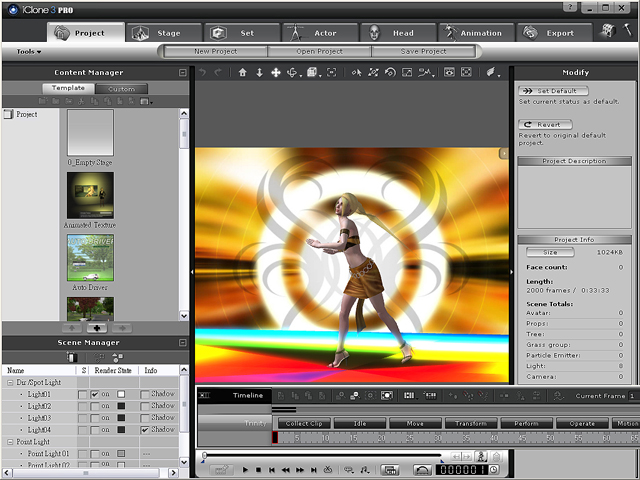Enable the Light02 'on' checkbox
The height and width of the screenshot is (480, 640).
point(95,406)
